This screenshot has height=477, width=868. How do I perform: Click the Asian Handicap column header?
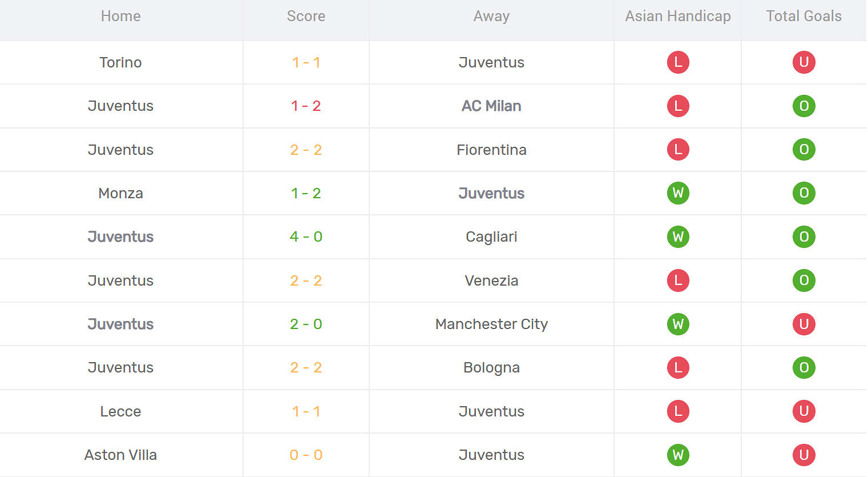(x=678, y=16)
